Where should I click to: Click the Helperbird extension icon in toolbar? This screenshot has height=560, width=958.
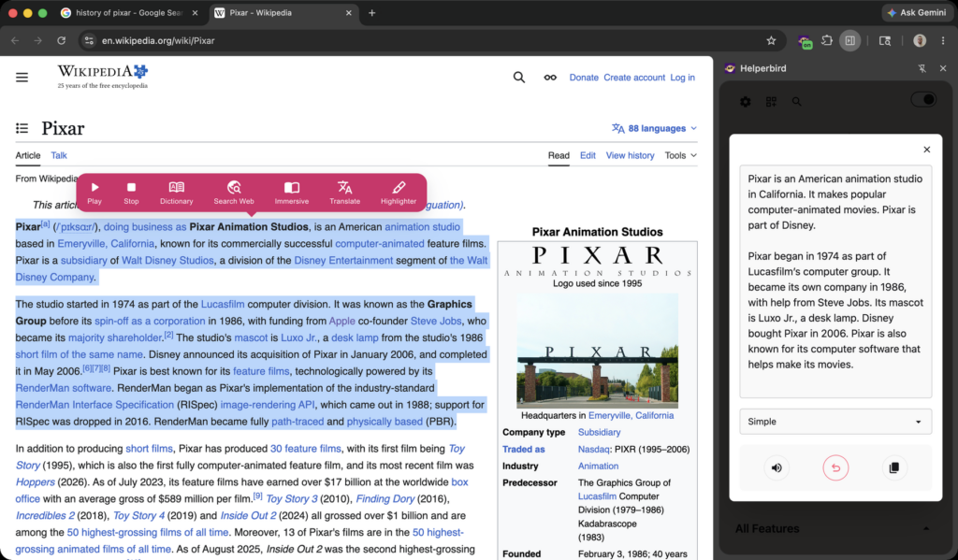(x=805, y=41)
